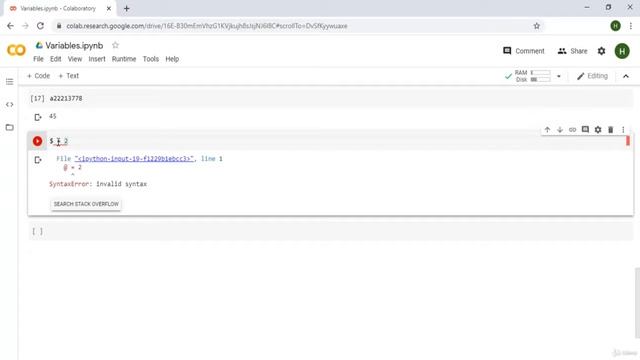Open cell settings gear in cell toolbar
640x360 pixels.
pyautogui.click(x=598, y=130)
